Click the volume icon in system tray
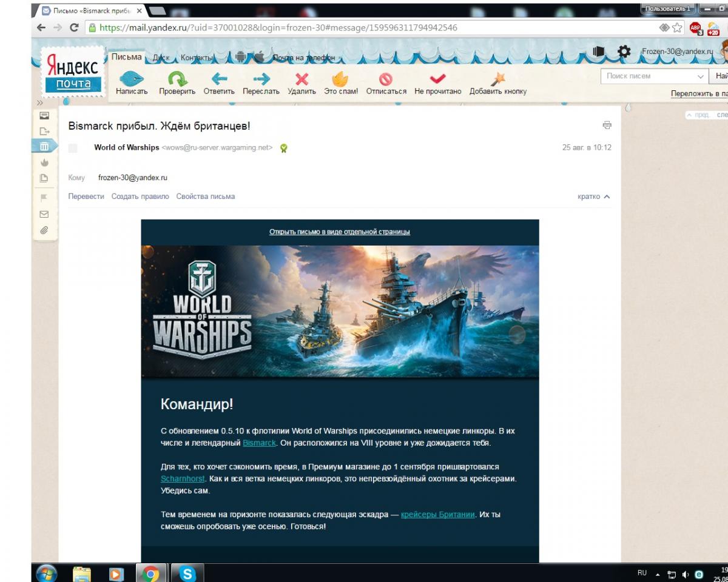 point(686,574)
